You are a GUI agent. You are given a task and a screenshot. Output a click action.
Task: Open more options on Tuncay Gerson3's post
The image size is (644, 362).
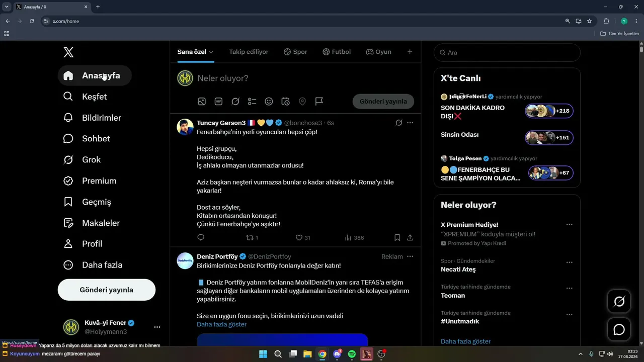click(x=410, y=123)
